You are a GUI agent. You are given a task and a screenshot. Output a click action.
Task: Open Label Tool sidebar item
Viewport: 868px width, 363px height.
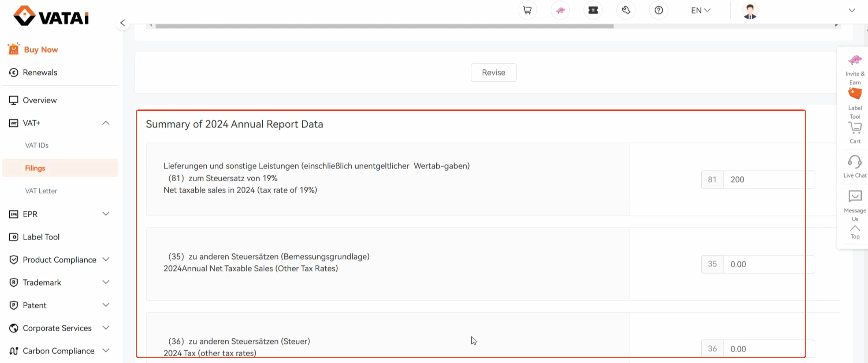click(x=41, y=237)
